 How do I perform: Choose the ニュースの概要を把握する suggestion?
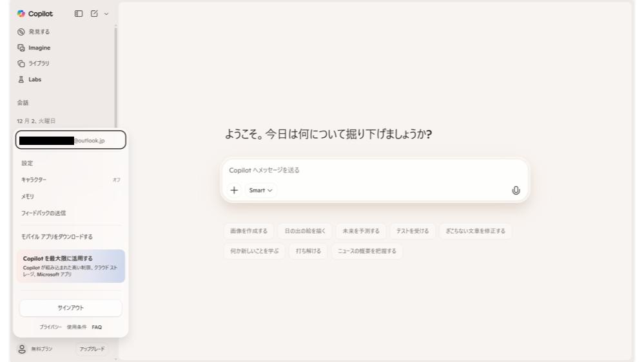[x=367, y=251]
